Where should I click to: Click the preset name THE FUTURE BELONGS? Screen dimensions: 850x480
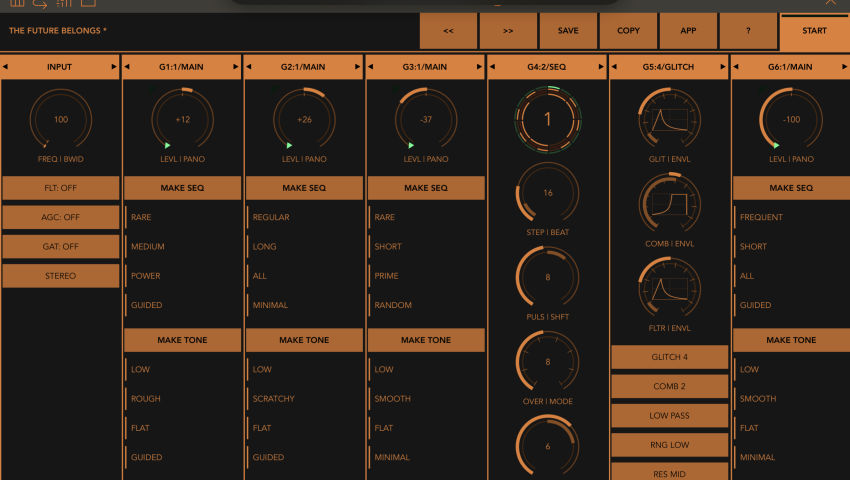pos(57,31)
